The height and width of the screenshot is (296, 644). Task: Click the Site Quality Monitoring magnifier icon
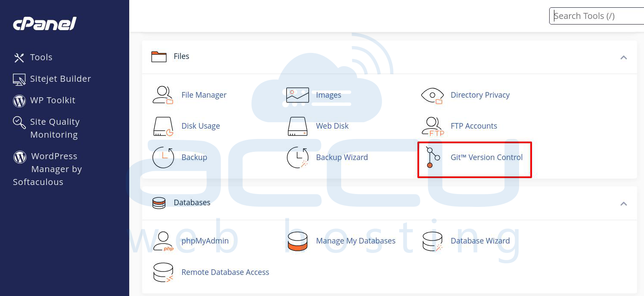click(x=19, y=122)
